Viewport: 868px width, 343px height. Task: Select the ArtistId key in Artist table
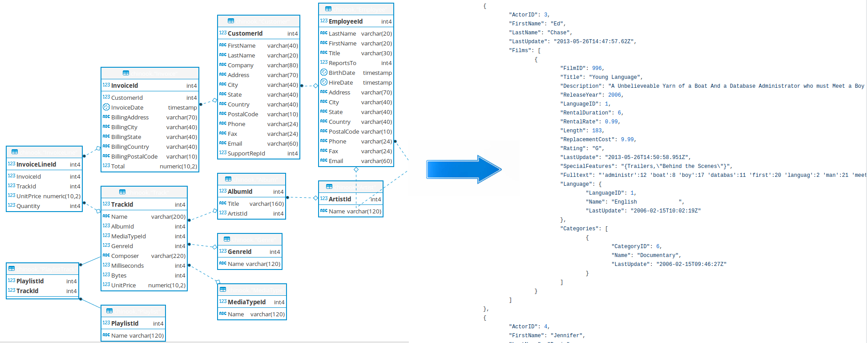click(x=351, y=199)
